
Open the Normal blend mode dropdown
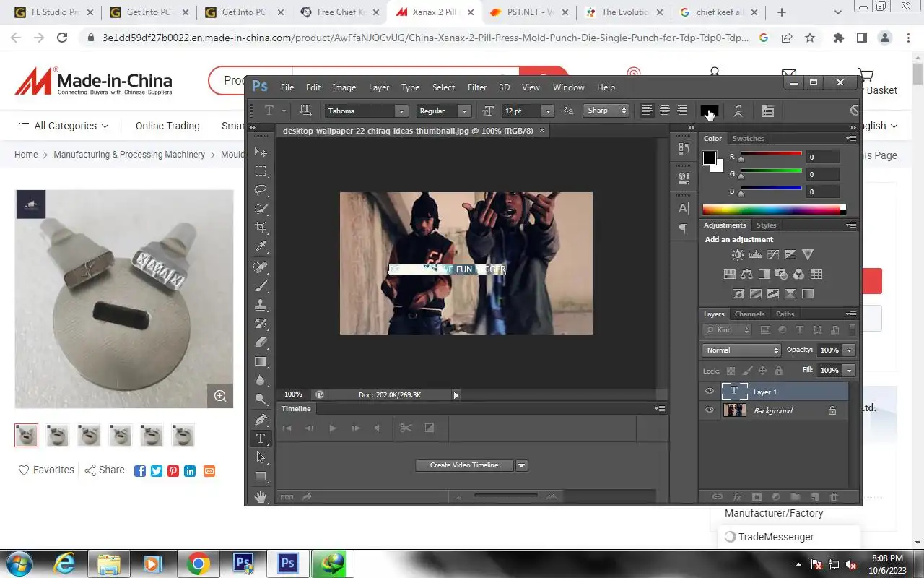pyautogui.click(x=741, y=350)
